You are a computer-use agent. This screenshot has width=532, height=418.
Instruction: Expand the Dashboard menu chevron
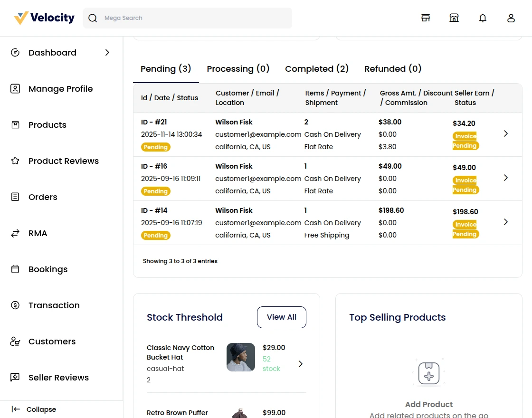click(107, 53)
